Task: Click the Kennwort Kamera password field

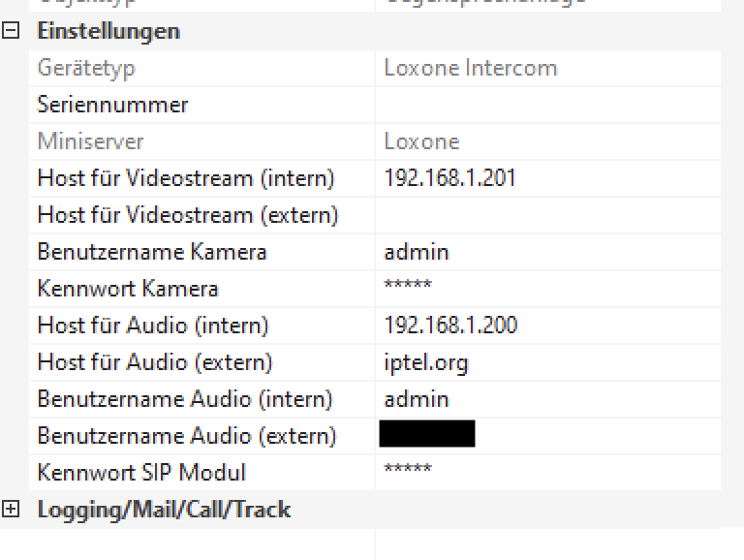Action: point(408,289)
